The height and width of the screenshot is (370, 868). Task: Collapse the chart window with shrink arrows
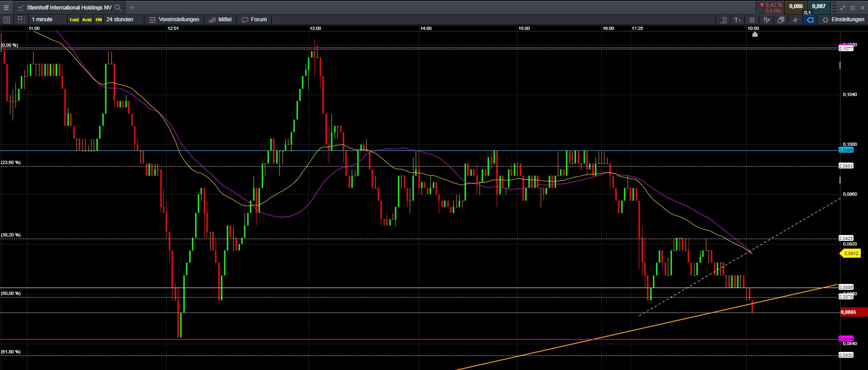(843, 8)
